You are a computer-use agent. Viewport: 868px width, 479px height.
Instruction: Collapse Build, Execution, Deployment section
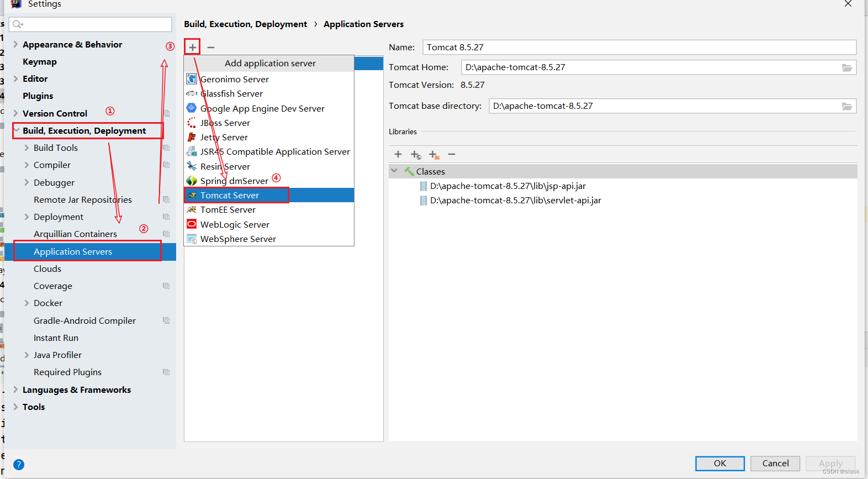point(17,130)
